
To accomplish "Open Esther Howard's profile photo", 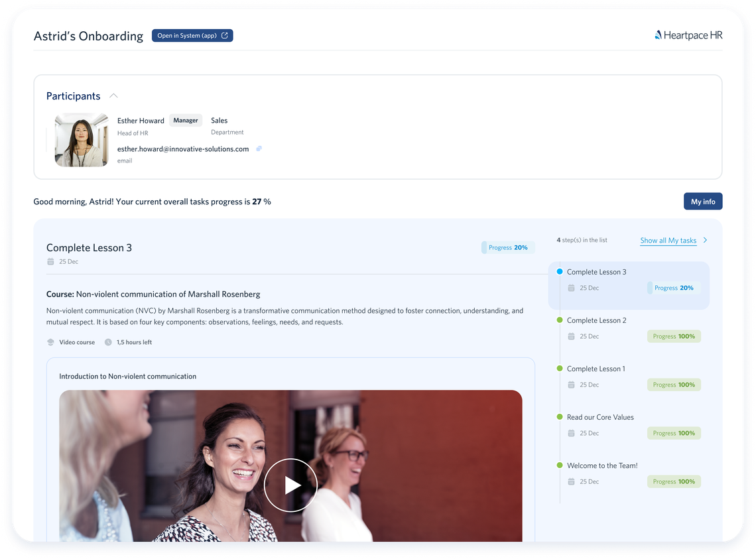I will [82, 140].
